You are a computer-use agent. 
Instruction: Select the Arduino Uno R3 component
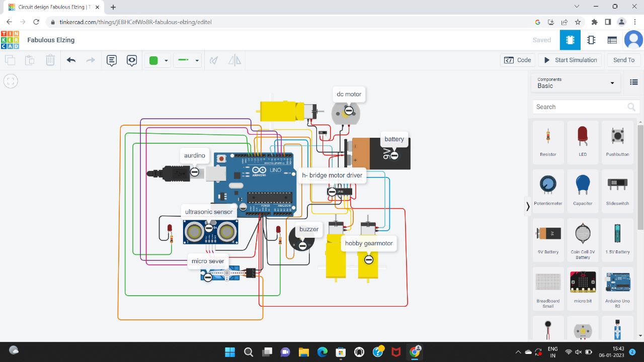tap(617, 289)
